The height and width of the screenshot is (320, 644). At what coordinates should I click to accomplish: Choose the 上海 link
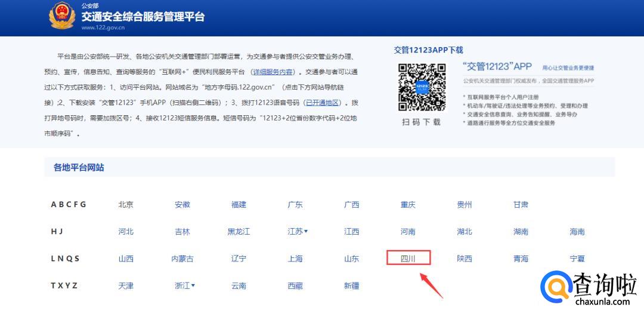pyautogui.click(x=295, y=259)
